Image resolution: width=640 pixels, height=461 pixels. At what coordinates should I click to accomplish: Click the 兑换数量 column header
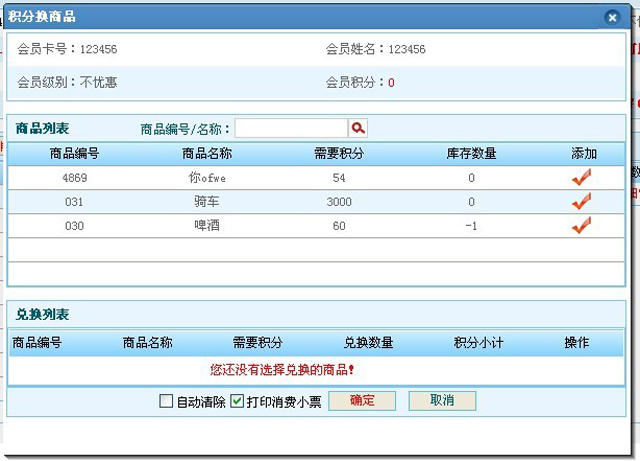coord(368,343)
